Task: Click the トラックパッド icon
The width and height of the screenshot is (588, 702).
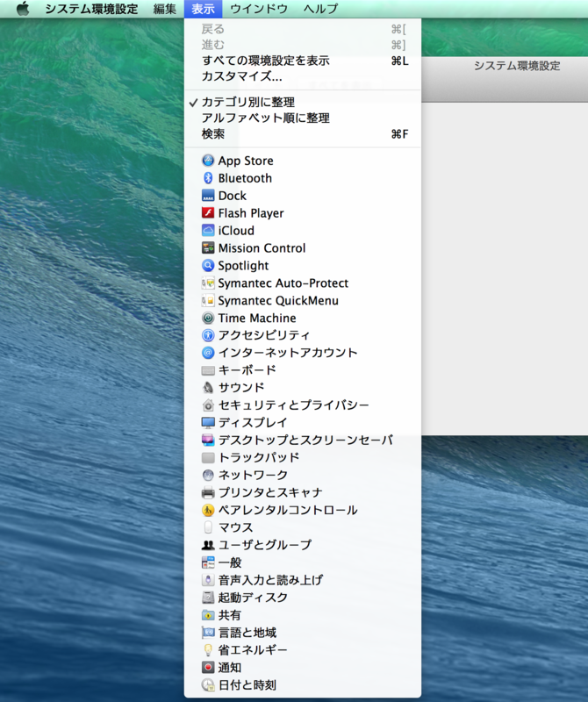Action: tap(208, 457)
